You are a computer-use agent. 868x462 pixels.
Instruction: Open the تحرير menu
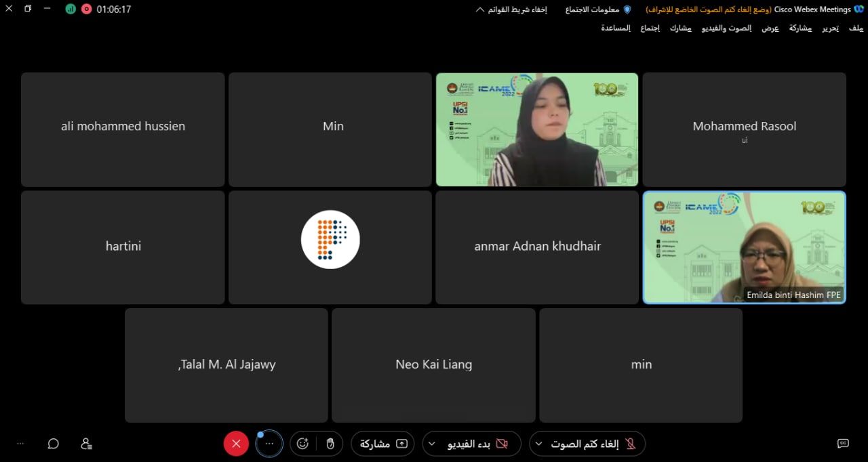(x=831, y=28)
